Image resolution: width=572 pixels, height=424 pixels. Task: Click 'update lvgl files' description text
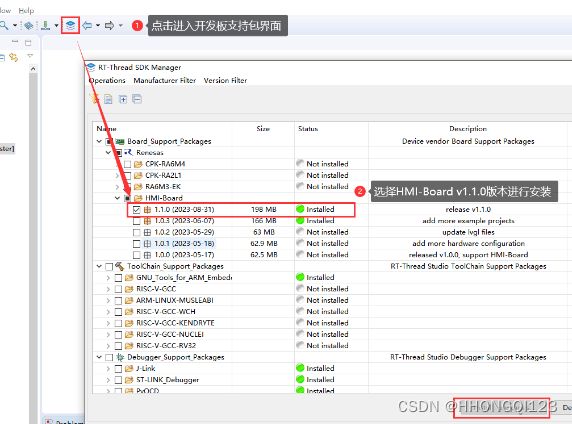pyautogui.click(x=468, y=232)
